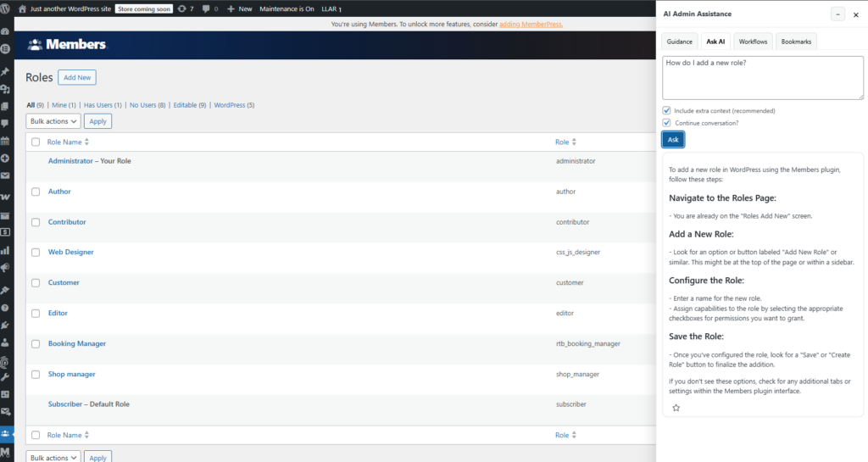Click the Add New role button
The image size is (868, 462).
pyautogui.click(x=77, y=77)
